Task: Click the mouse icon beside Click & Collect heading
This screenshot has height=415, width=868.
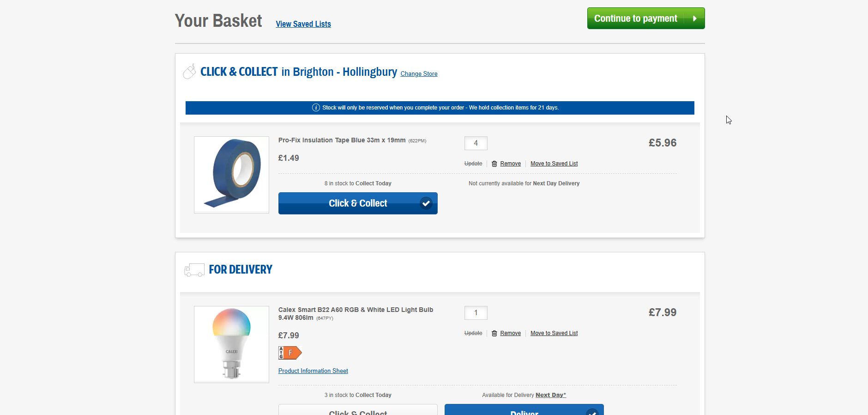Action: (x=189, y=72)
